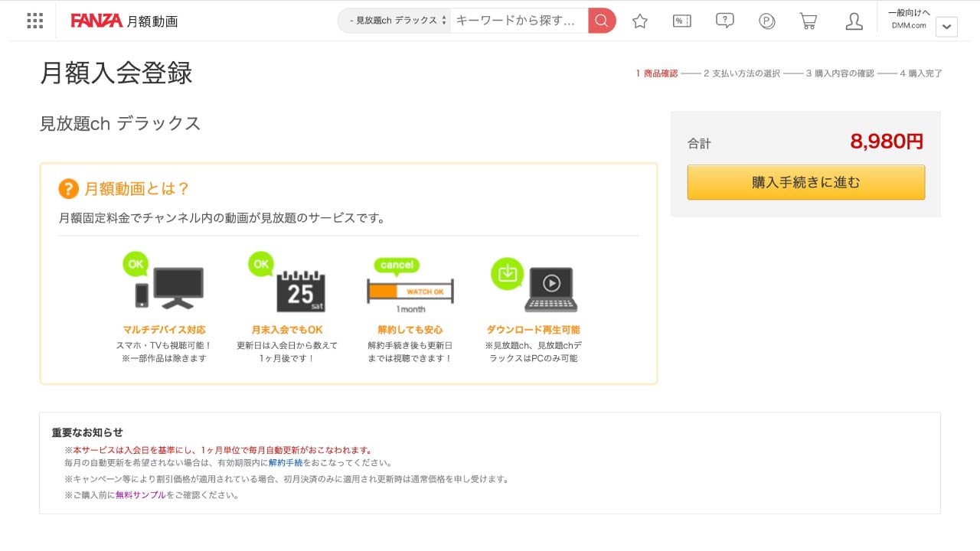
Task: Click the マルチデバイス対応 device icon
Action: [x=165, y=285]
